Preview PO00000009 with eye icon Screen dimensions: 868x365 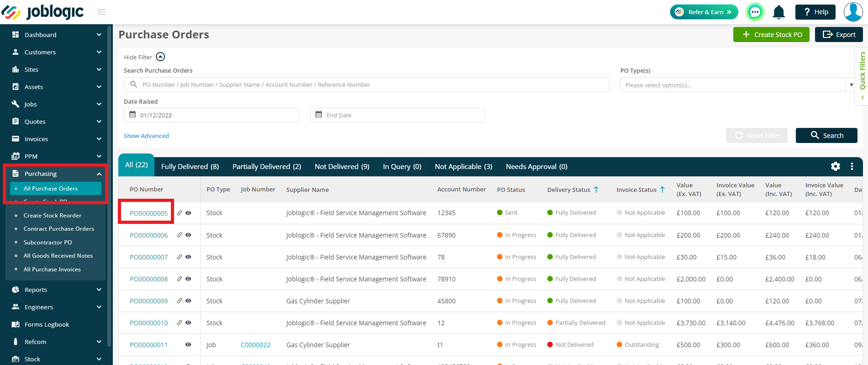(188, 301)
